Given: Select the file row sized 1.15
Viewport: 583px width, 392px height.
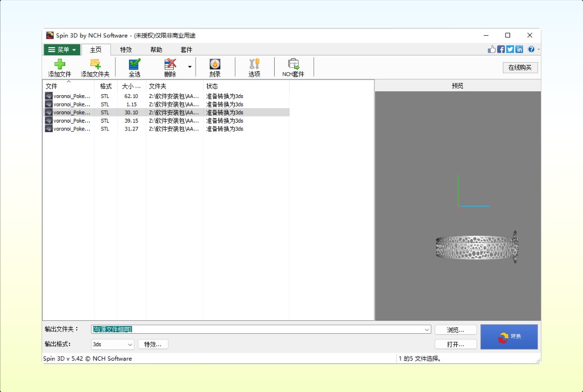Looking at the screenshot, I should coord(166,104).
